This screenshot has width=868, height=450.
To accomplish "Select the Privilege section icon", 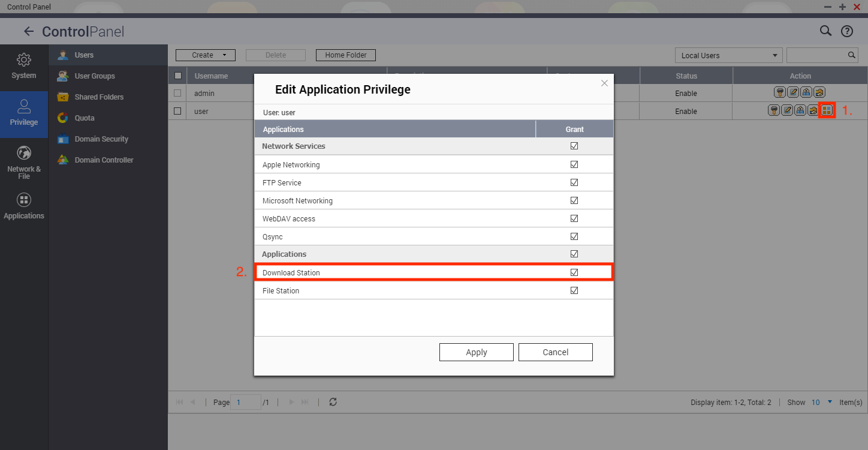I will (x=24, y=107).
